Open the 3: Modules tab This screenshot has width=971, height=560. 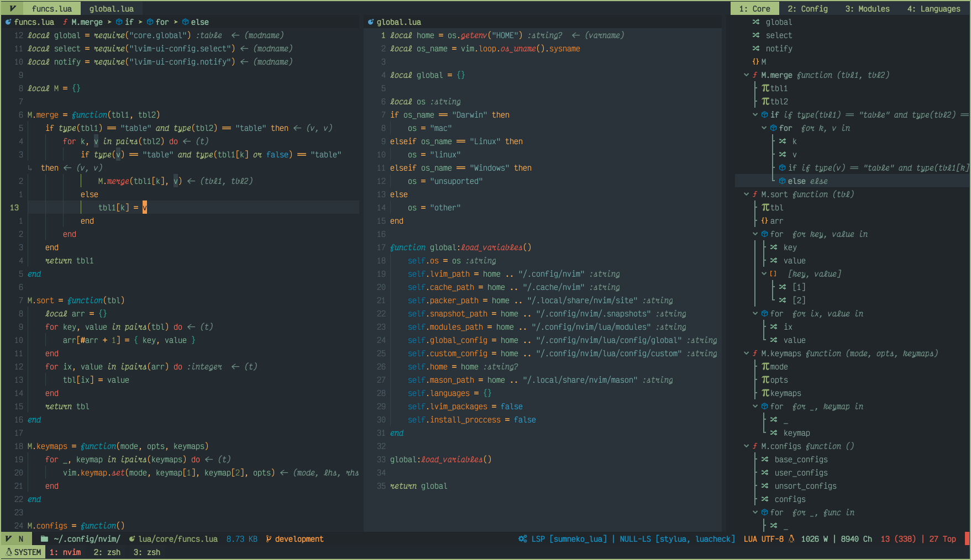click(867, 9)
